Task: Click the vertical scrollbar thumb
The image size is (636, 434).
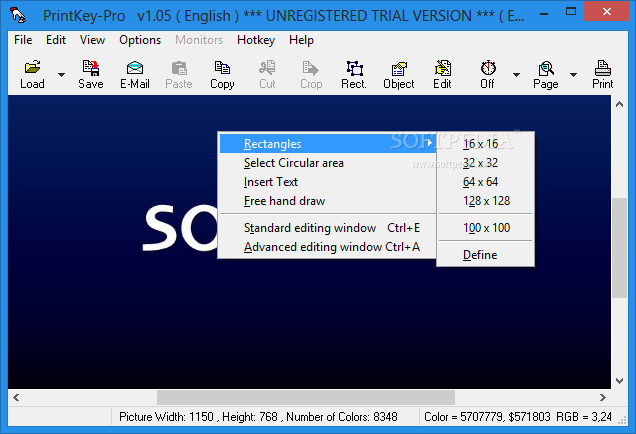Action: click(x=619, y=248)
